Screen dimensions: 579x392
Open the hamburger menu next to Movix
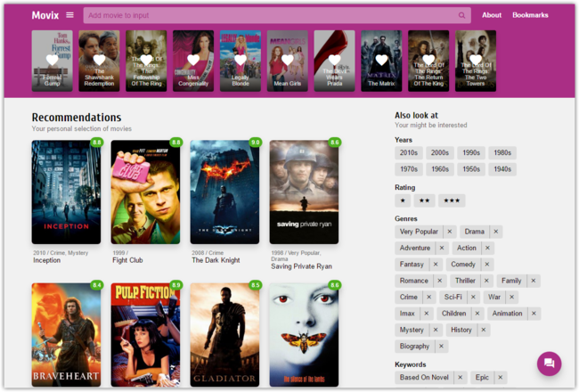(69, 15)
